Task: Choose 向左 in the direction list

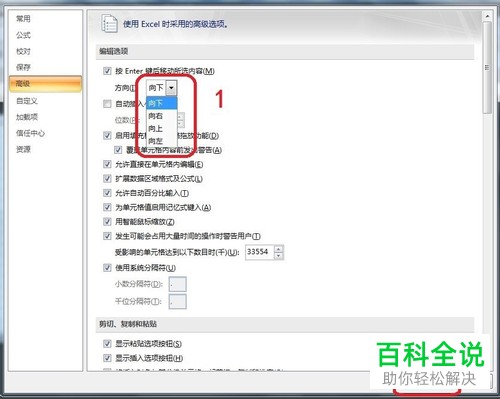Action: pyautogui.click(x=162, y=141)
